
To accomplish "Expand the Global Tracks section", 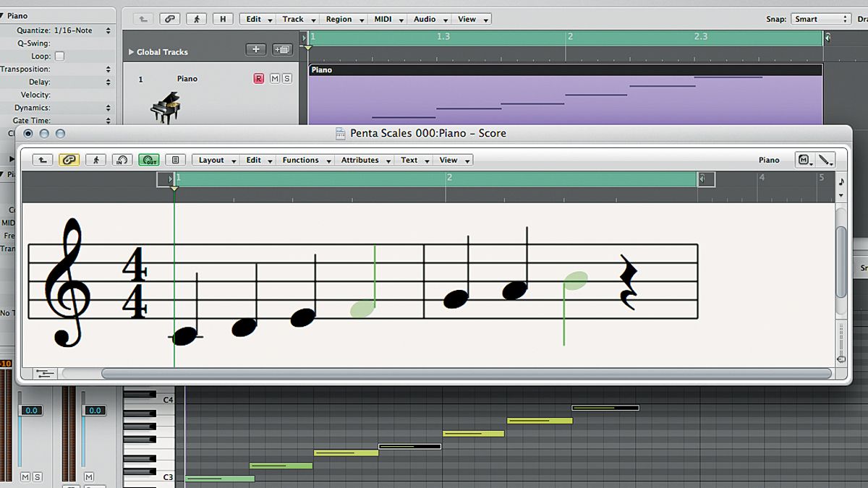I will pyautogui.click(x=133, y=51).
